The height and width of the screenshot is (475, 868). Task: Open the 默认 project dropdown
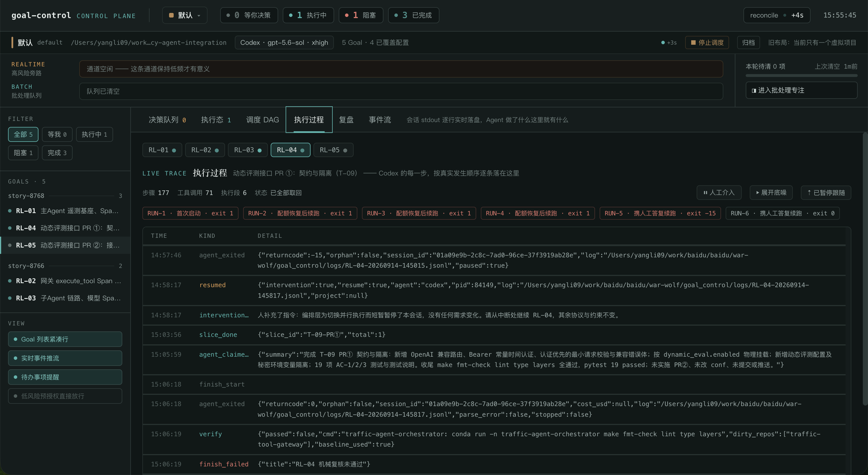185,15
